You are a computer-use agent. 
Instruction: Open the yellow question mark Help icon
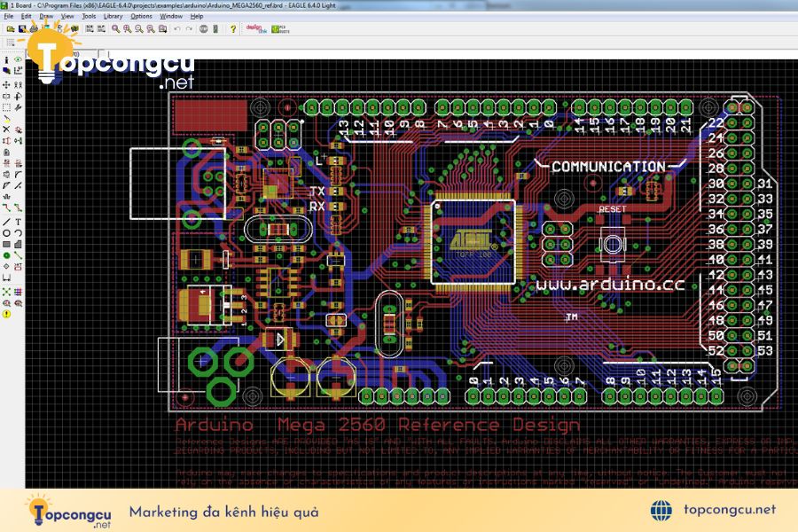pyautogui.click(x=233, y=29)
